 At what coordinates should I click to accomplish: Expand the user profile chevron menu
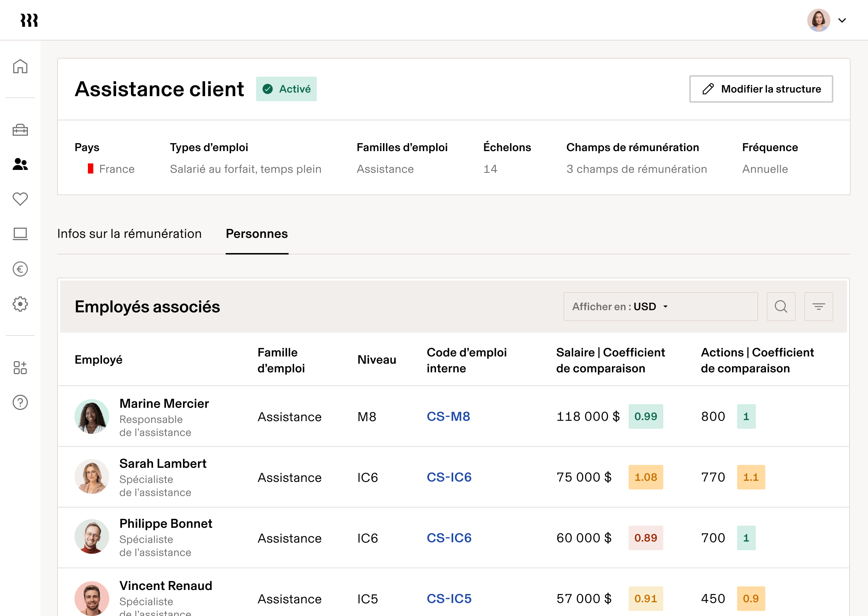pos(842,21)
